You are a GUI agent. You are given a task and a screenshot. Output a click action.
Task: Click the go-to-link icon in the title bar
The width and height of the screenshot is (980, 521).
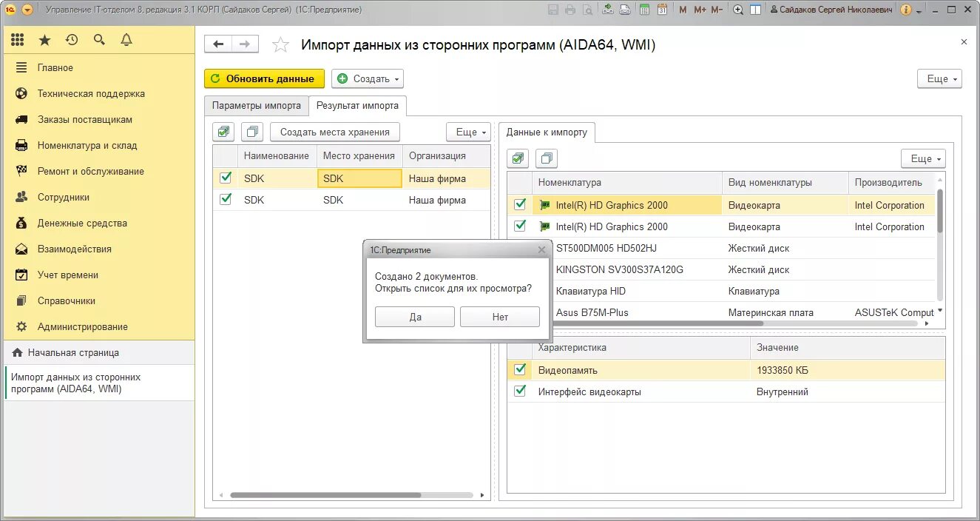pos(625,10)
